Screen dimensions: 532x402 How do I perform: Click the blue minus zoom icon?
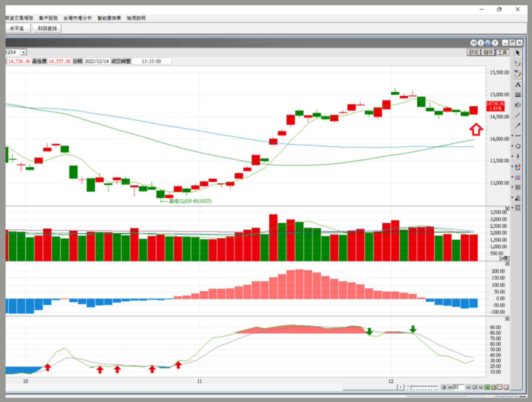[x=450, y=387]
